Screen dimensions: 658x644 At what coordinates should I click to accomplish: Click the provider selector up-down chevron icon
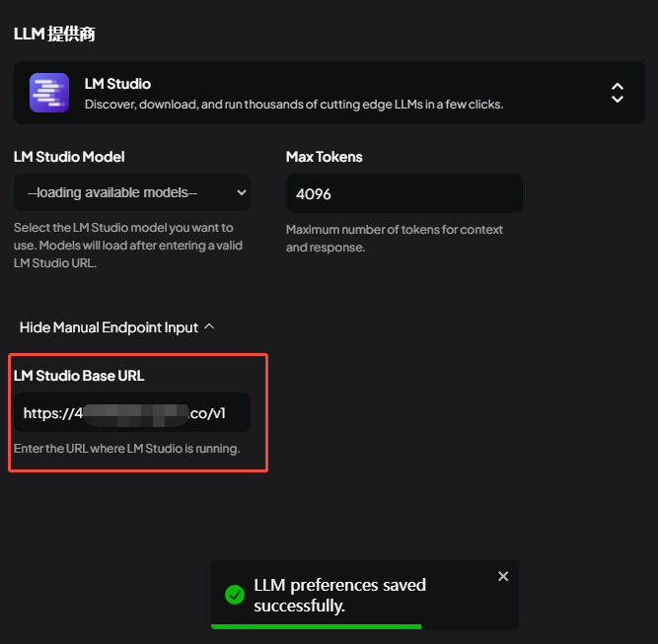[x=618, y=93]
